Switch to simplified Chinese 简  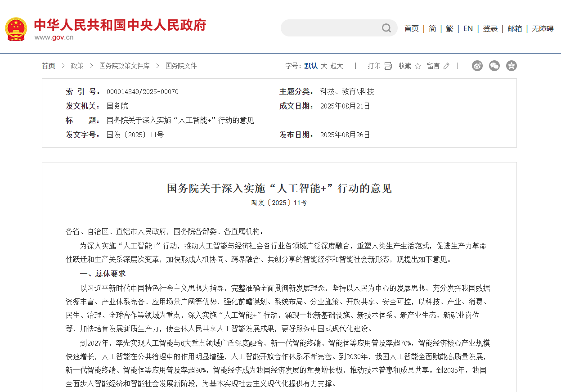(x=432, y=29)
